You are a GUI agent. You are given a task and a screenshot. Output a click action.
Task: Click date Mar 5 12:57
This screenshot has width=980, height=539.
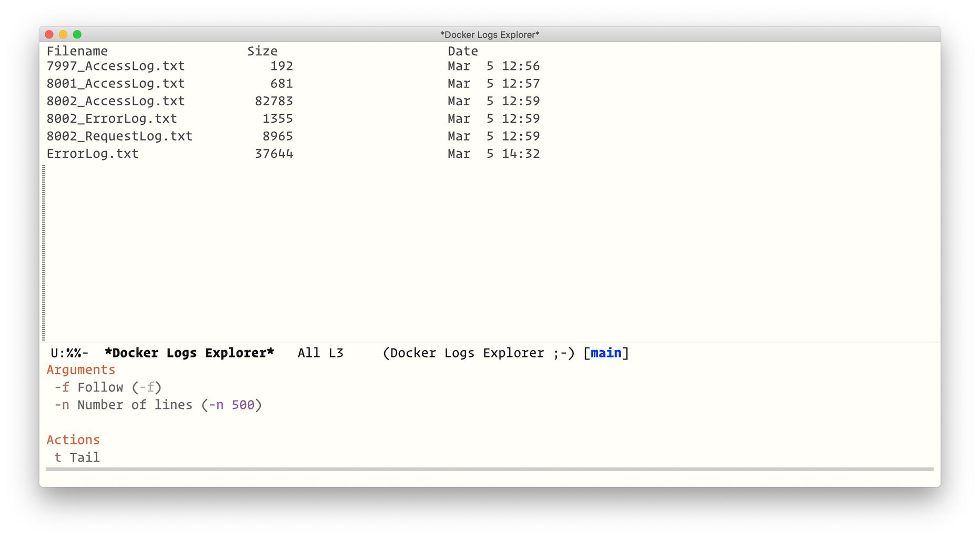pyautogui.click(x=494, y=84)
